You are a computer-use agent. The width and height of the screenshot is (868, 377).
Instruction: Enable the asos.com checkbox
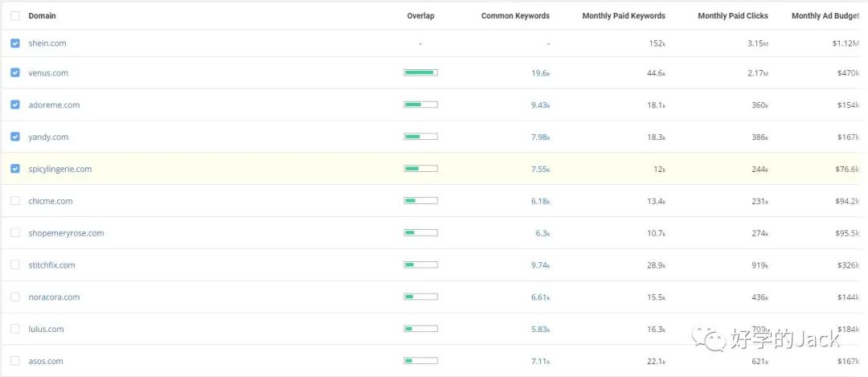[x=15, y=361]
